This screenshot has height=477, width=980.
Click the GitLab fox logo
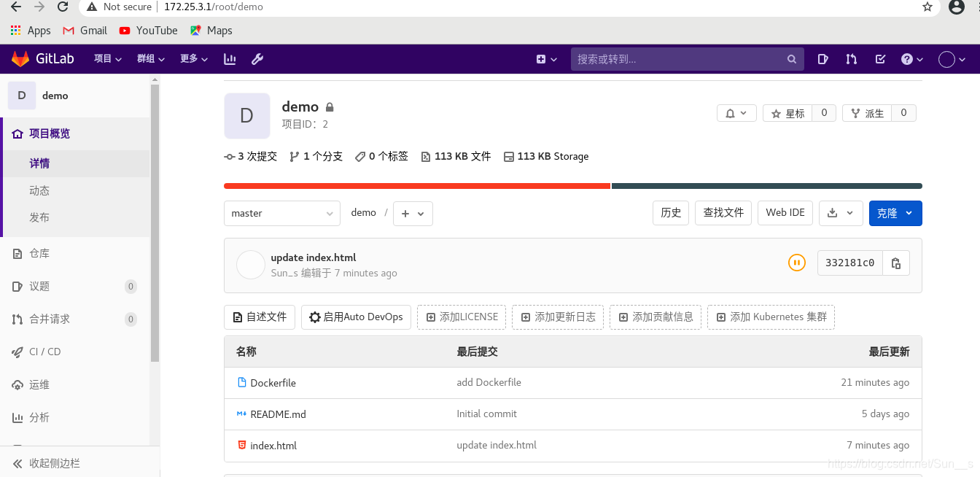pos(20,59)
